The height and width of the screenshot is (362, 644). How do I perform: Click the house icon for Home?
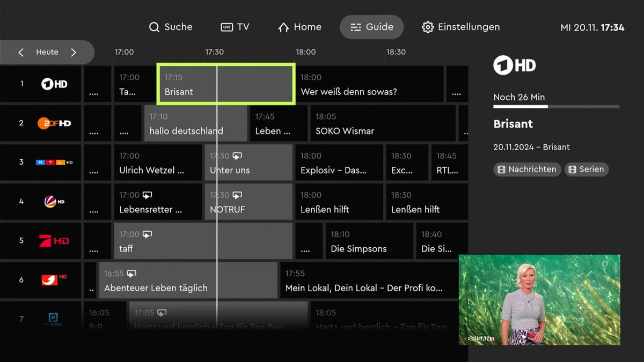(283, 27)
